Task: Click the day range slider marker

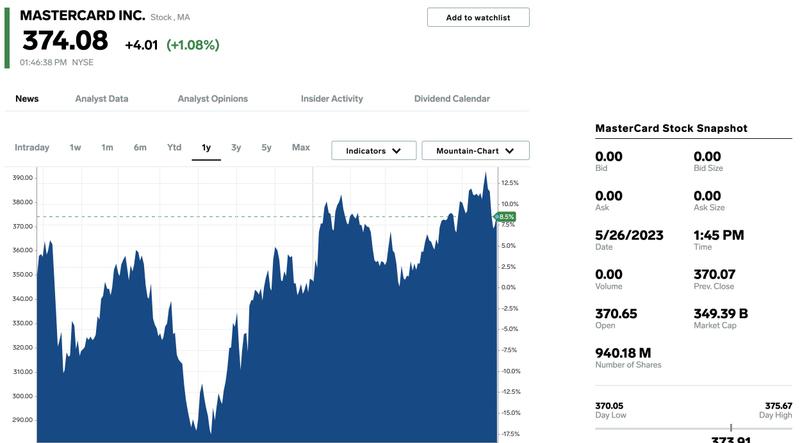Action: tap(731, 428)
